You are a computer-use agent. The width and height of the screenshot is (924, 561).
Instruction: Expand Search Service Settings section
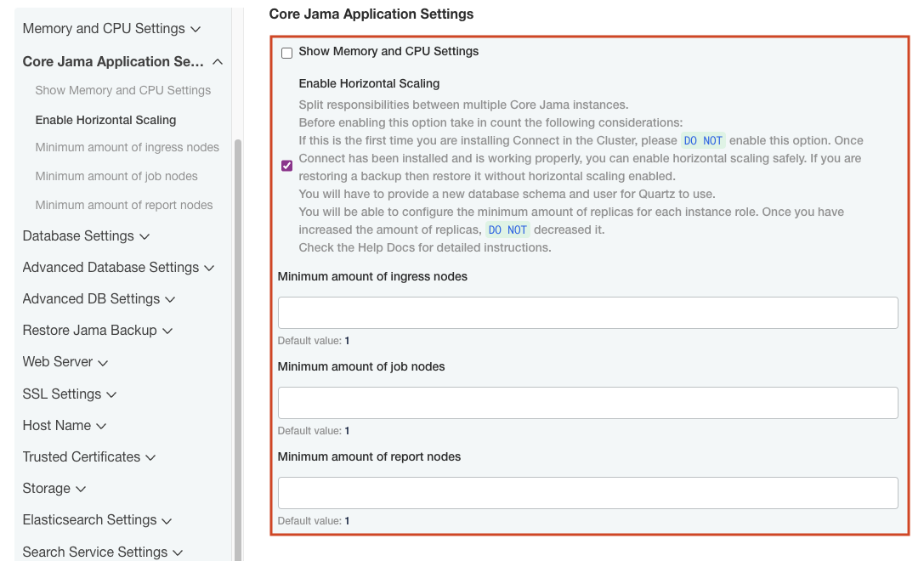[103, 552]
